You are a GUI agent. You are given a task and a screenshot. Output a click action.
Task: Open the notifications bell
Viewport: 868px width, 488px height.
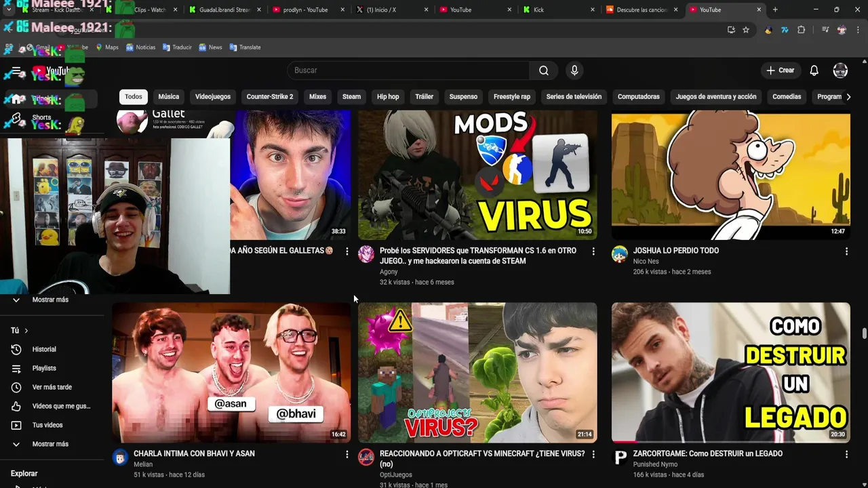814,70
